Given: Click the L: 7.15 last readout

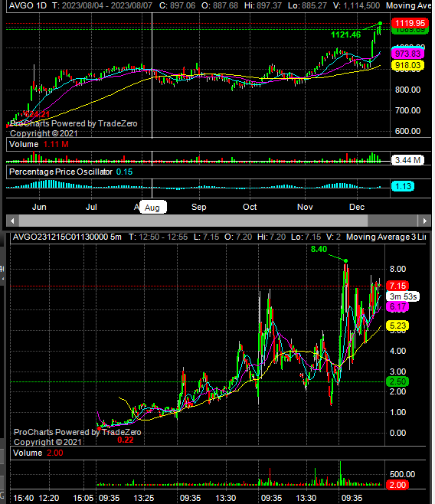Looking at the screenshot, I should (x=206, y=237).
